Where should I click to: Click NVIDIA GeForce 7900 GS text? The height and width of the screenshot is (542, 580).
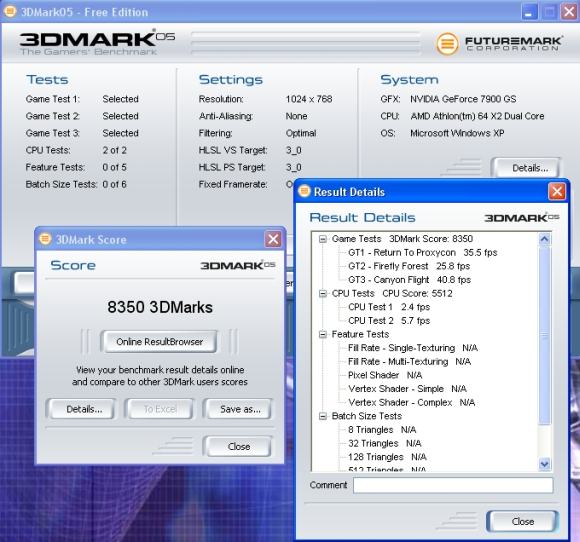(x=463, y=99)
